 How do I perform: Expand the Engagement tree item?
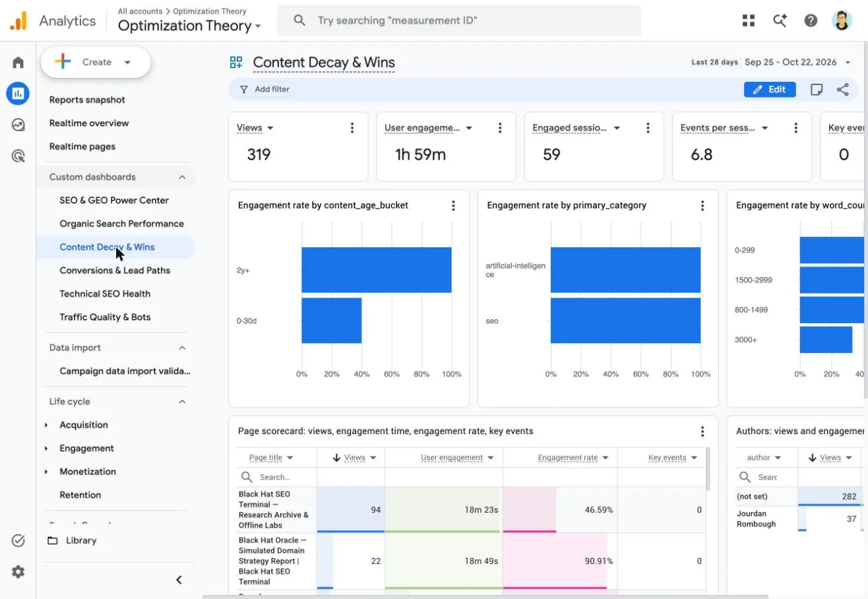(x=46, y=449)
